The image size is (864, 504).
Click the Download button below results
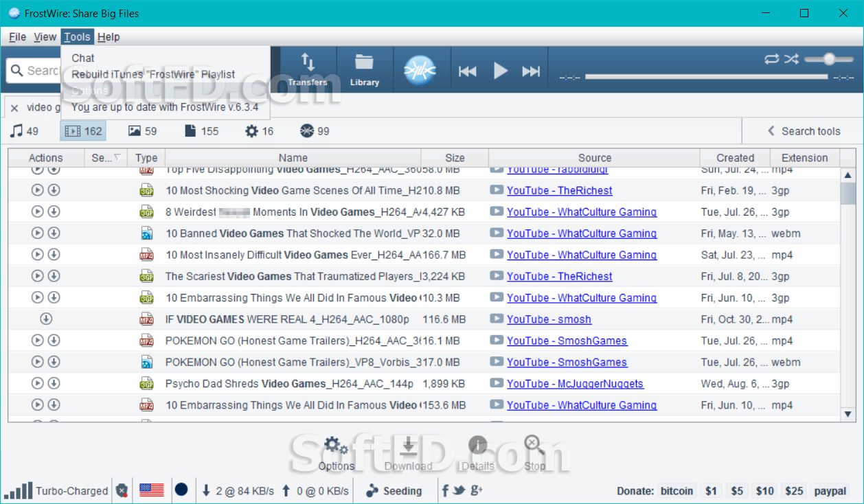(408, 453)
